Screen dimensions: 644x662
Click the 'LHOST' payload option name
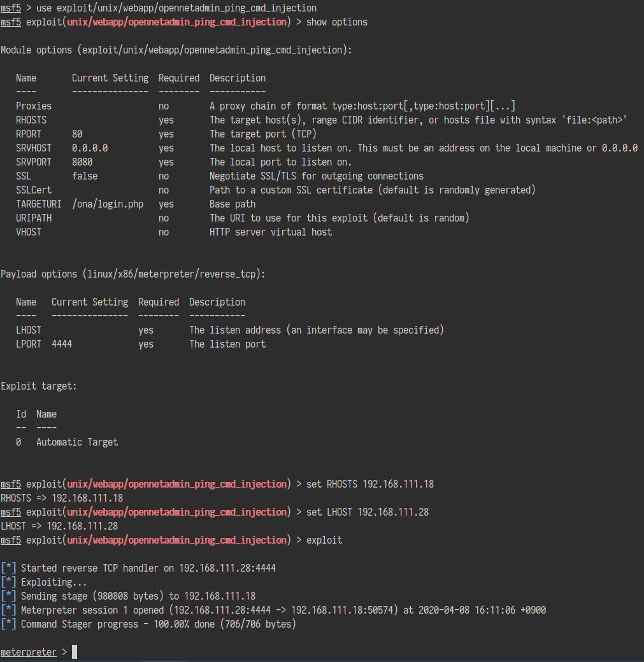pyautogui.click(x=29, y=330)
